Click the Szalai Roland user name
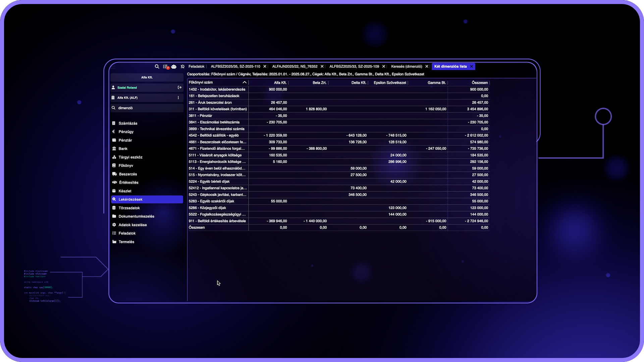 (127, 87)
